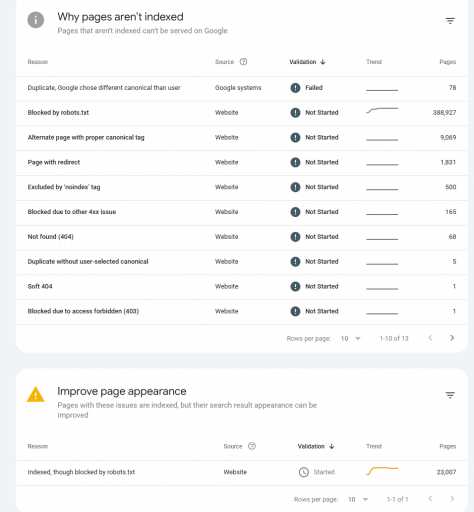
Task: Click Pages column header in first table
Action: (x=447, y=62)
